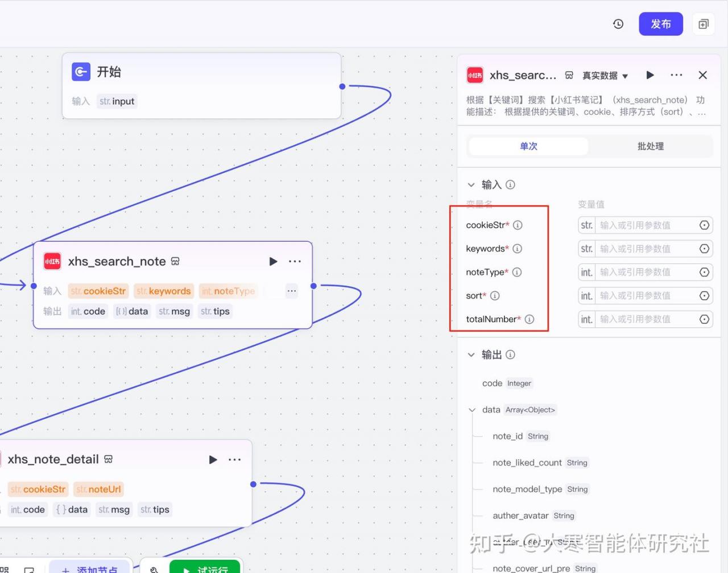Switch to the 单次 tab
The image size is (728, 573).
pos(528,146)
